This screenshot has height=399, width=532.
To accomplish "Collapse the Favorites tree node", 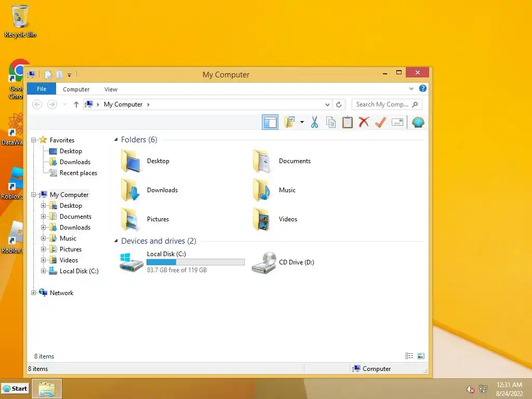I will coord(33,140).
